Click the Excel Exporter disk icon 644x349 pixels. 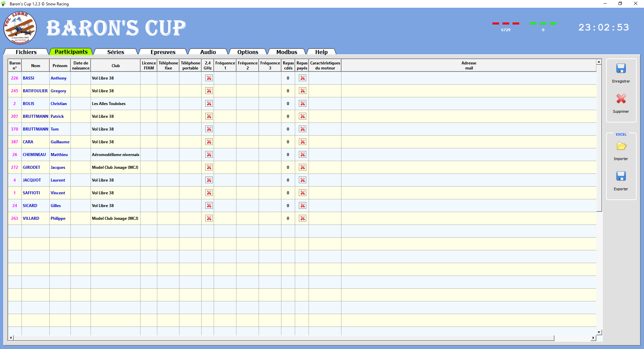click(x=621, y=176)
